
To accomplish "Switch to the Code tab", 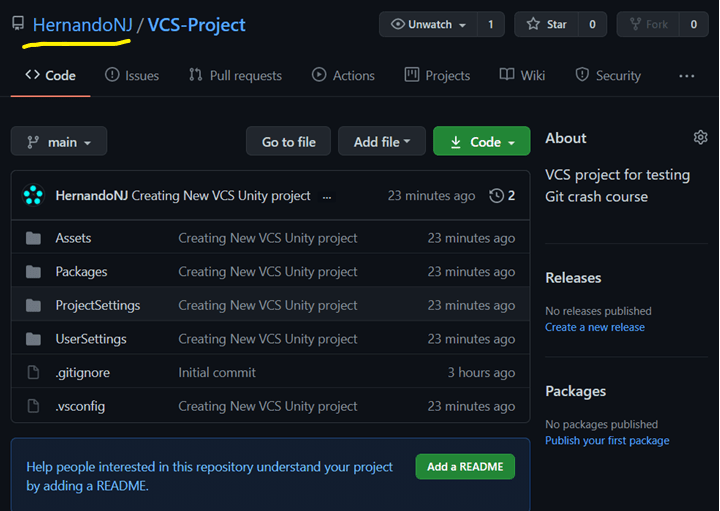I will 51,75.
